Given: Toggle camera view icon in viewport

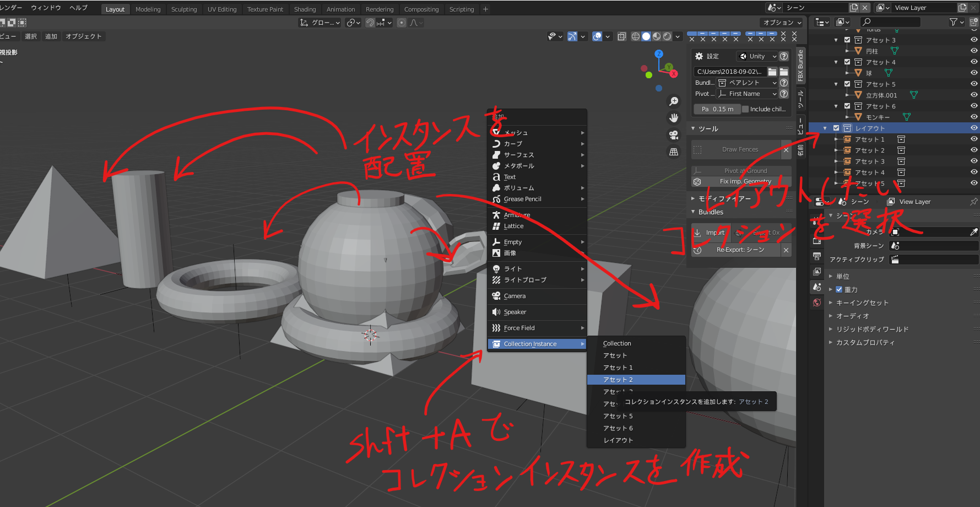Looking at the screenshot, I should coord(673,135).
